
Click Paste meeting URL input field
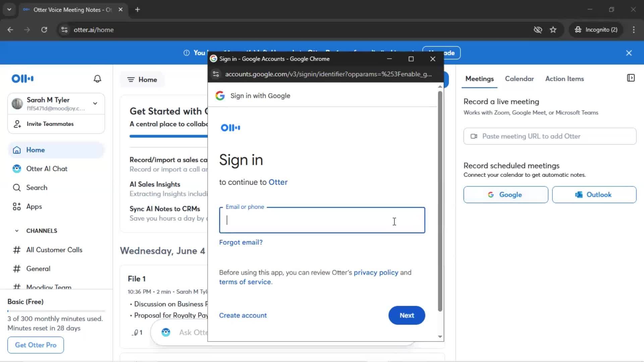coord(550,136)
